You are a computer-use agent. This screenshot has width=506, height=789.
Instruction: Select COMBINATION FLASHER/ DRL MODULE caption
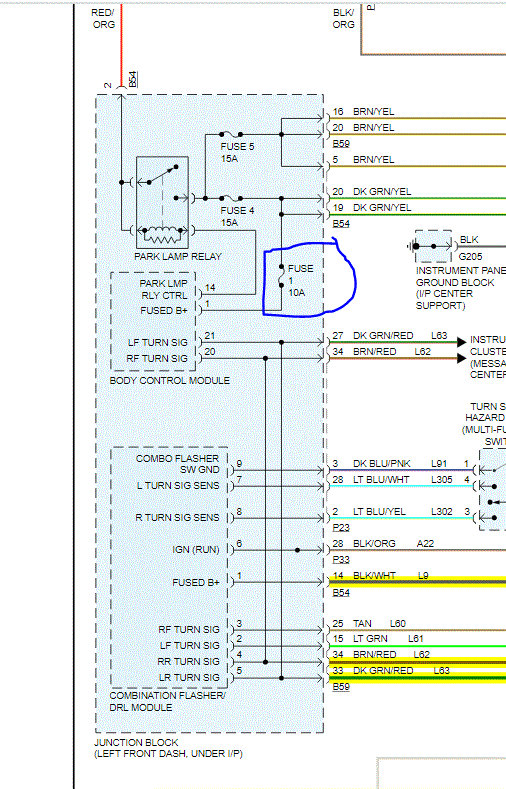pos(167,701)
